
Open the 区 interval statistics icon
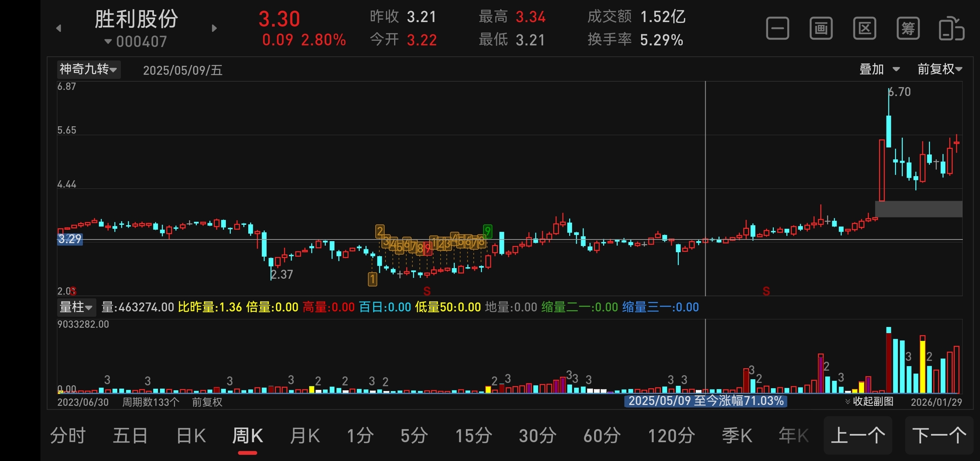pyautogui.click(x=864, y=29)
